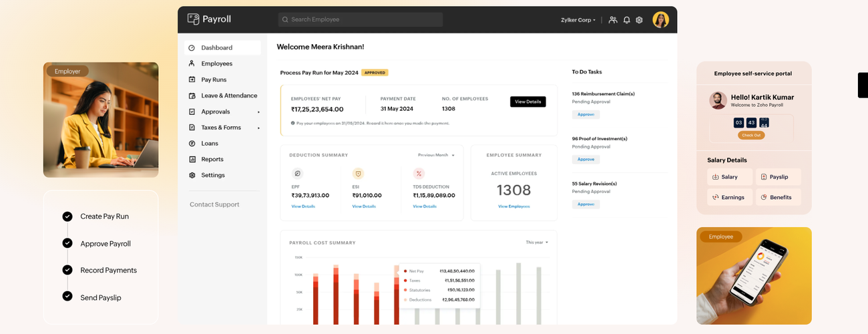Open the This year payroll cost dropdown
Viewport: 868px width, 334px height.
click(537, 242)
